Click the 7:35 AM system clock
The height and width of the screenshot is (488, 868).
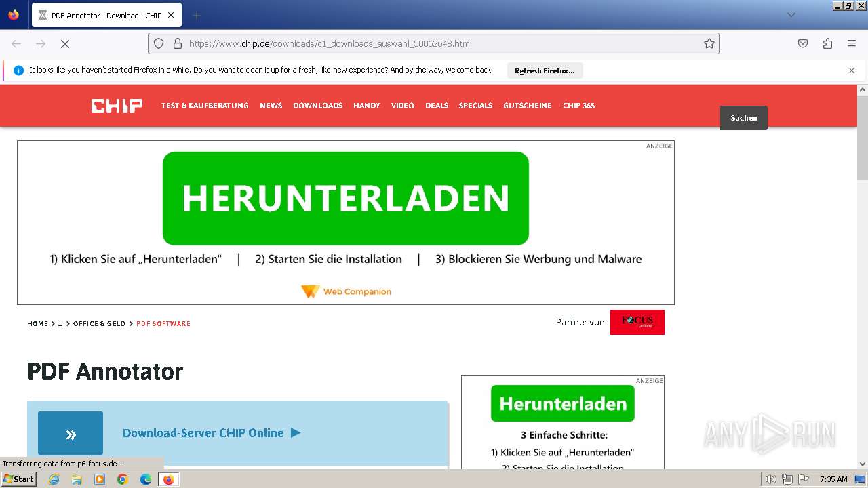[x=833, y=479]
